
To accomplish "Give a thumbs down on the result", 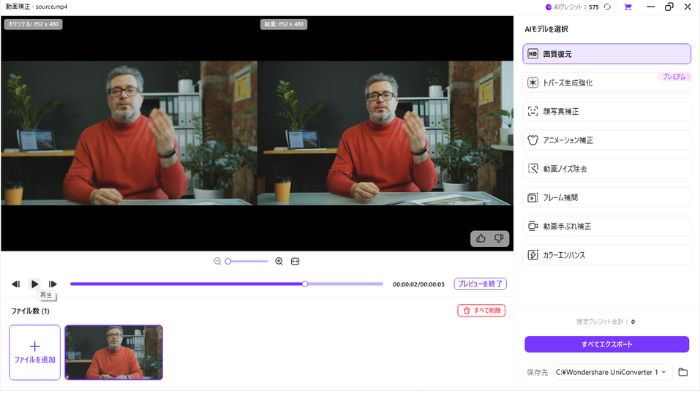I will coord(500,238).
